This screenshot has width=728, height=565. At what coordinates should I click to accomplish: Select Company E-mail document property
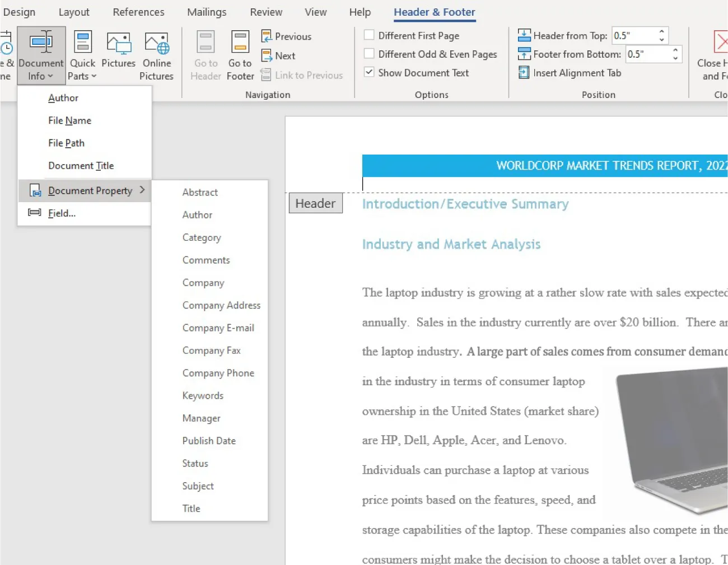[x=218, y=328]
